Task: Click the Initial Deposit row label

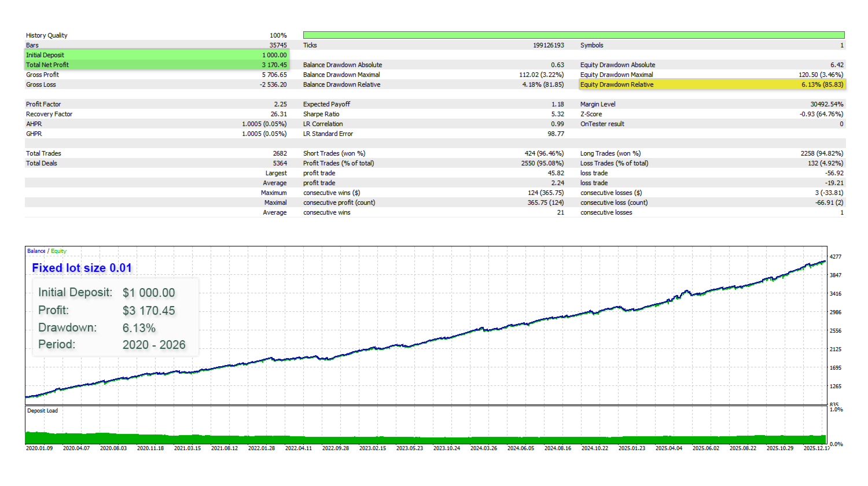Action: 45,55
